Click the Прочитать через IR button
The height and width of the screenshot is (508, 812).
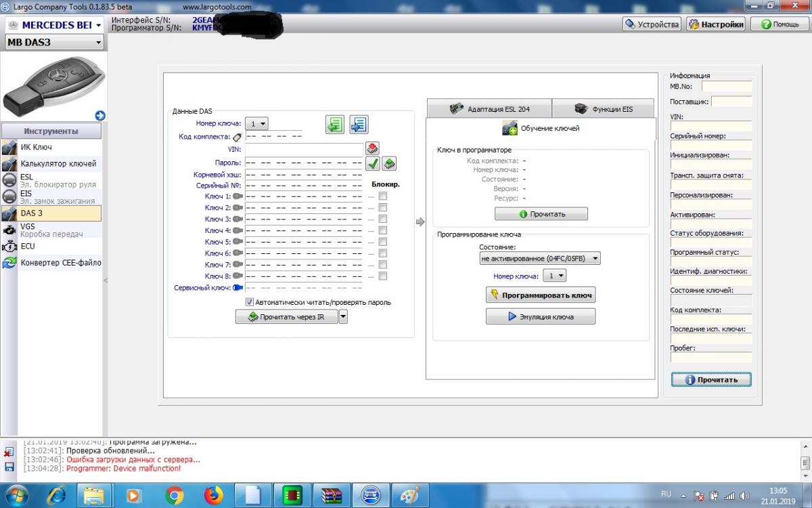click(287, 316)
